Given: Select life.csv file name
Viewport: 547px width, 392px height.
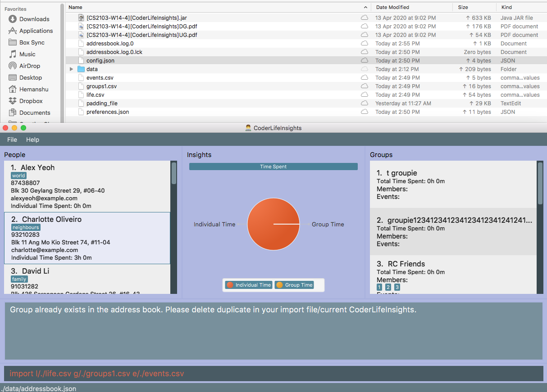Looking at the screenshot, I should [95, 95].
